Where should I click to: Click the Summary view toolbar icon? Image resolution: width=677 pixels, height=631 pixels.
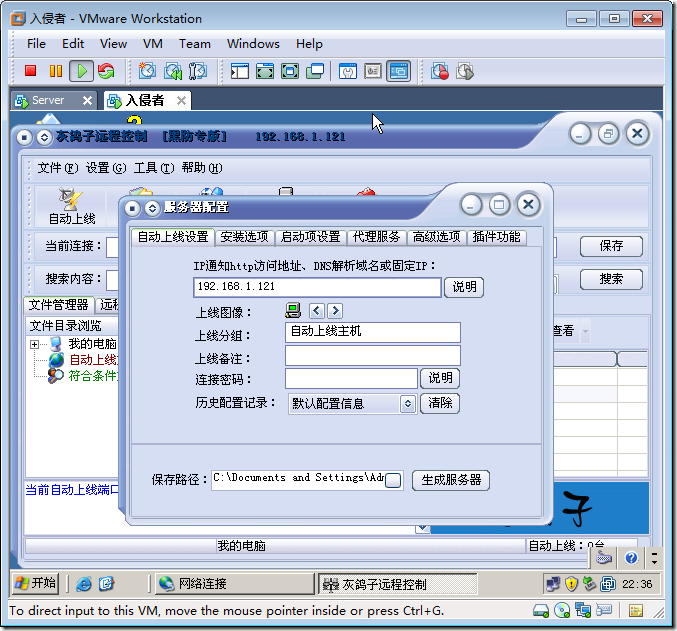[348, 71]
